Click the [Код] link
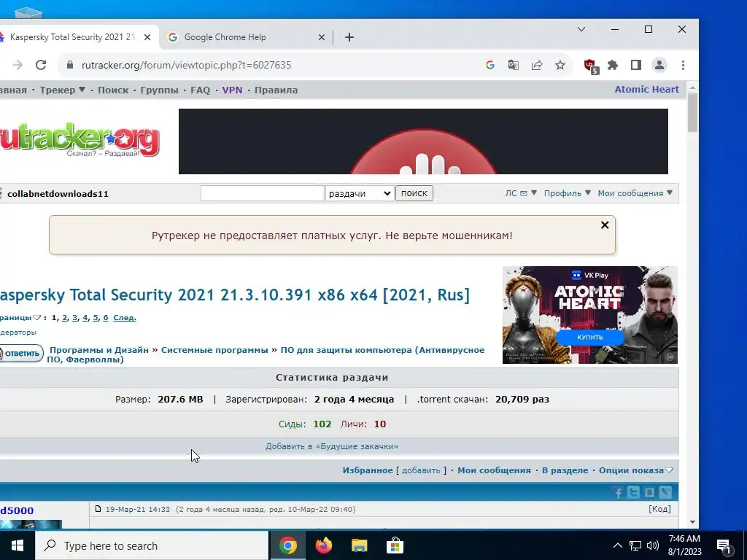The width and height of the screenshot is (747, 560). click(659, 509)
